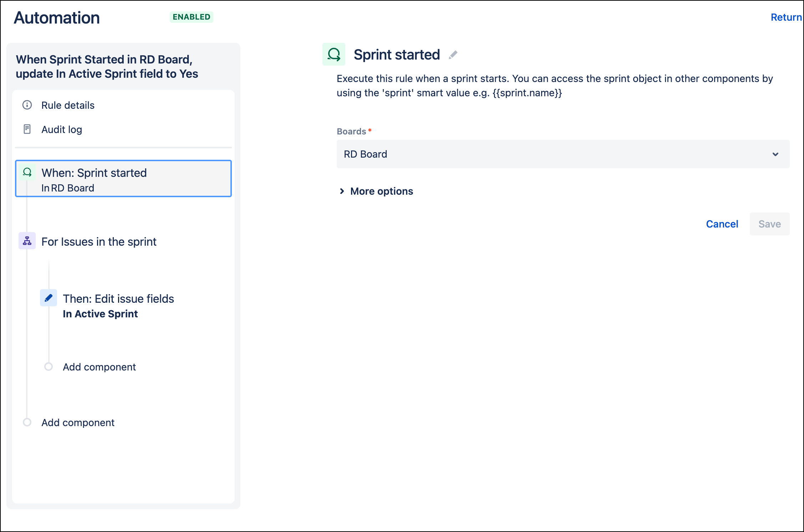804x532 pixels.
Task: Click the large green Sprint started trigger icon
Action: (334, 55)
